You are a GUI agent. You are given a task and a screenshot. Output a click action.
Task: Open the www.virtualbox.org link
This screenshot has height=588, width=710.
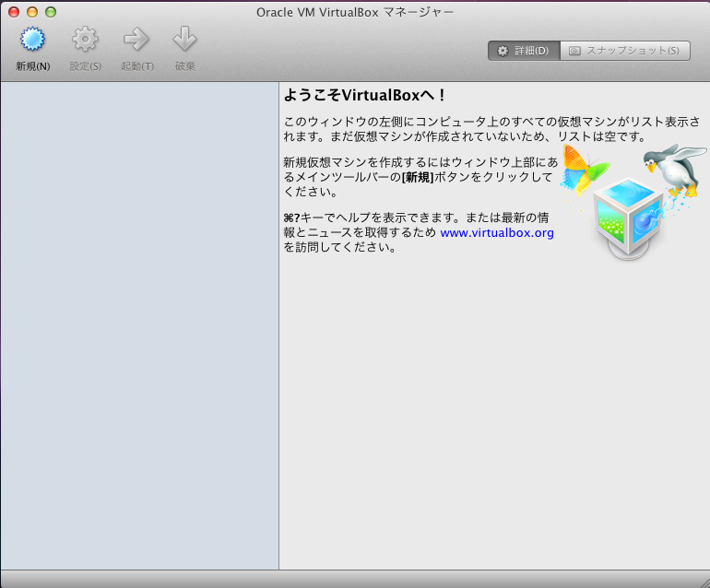coord(497,232)
